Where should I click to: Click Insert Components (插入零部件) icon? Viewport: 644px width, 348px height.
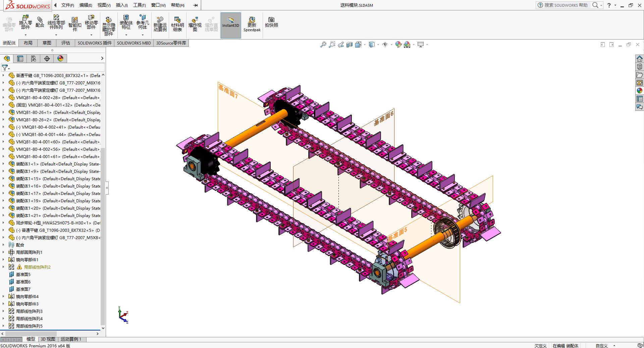click(x=25, y=23)
